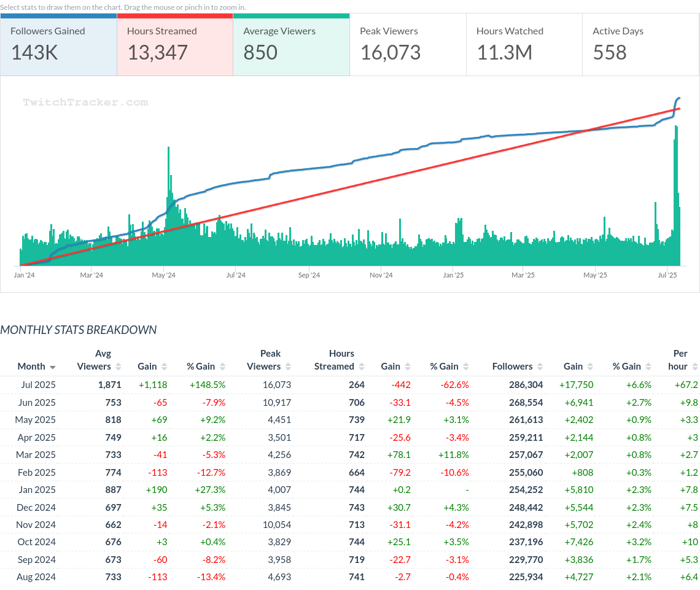Click sort icon beside Hours Streamed column header

coord(362,367)
